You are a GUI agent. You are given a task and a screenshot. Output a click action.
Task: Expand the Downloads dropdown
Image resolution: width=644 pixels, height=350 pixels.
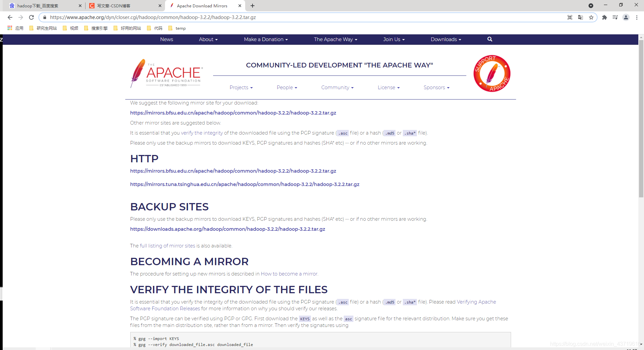[x=446, y=39]
